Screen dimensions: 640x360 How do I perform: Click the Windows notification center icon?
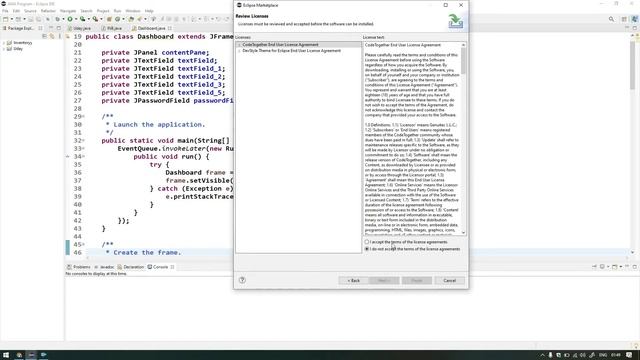[x=629, y=355]
